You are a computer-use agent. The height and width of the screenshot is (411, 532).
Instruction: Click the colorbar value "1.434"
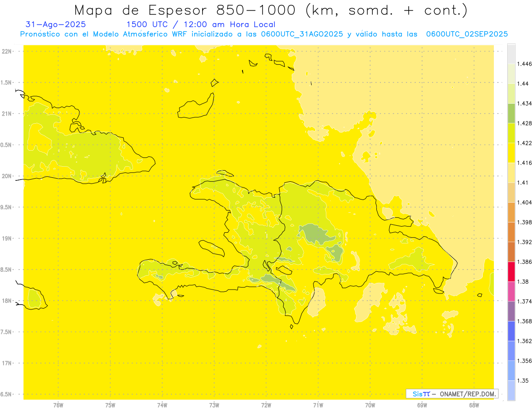(524, 103)
